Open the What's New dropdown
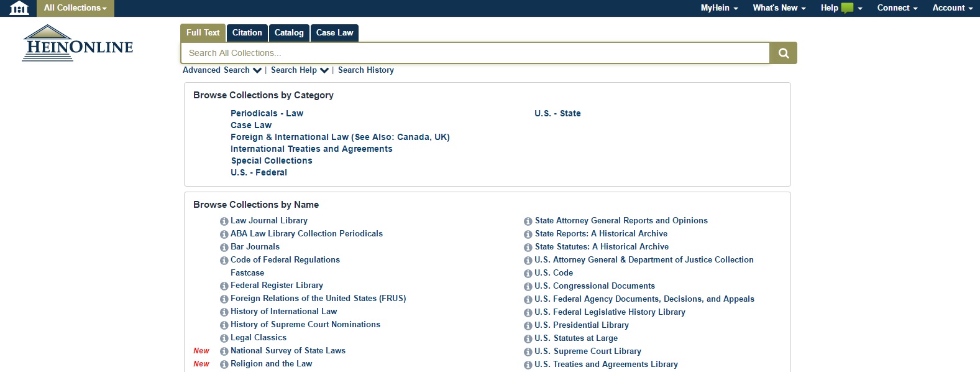The image size is (980, 372). [779, 8]
